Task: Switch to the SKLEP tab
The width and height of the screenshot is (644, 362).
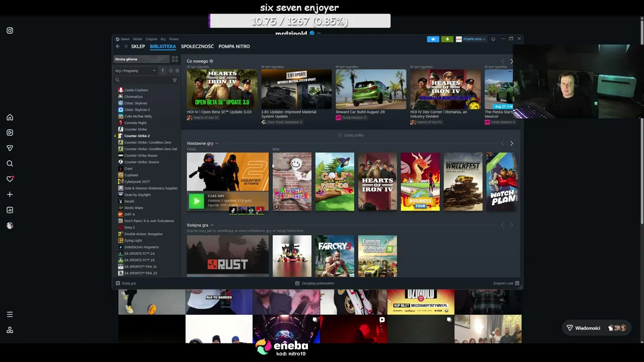Action: coord(138,46)
